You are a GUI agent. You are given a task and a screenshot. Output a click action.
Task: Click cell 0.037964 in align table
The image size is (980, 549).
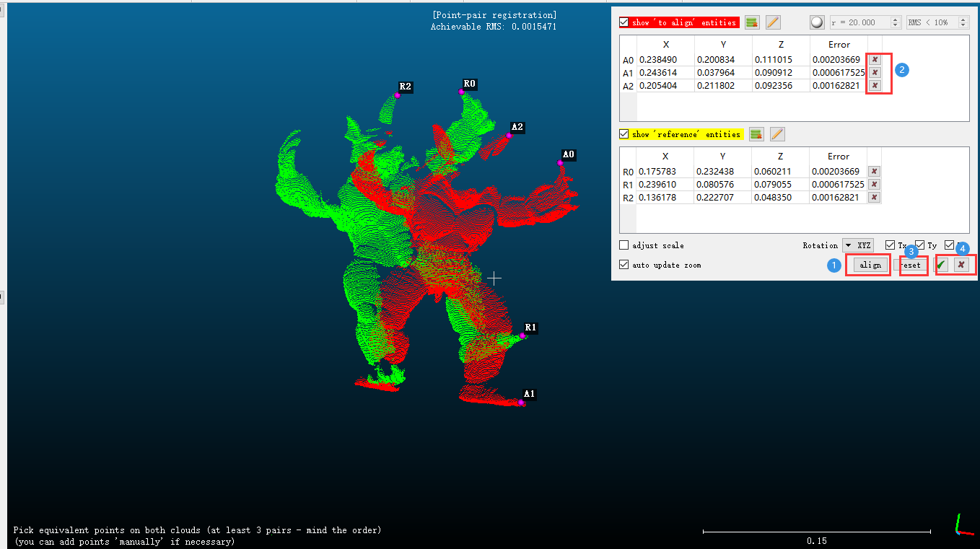pos(723,73)
